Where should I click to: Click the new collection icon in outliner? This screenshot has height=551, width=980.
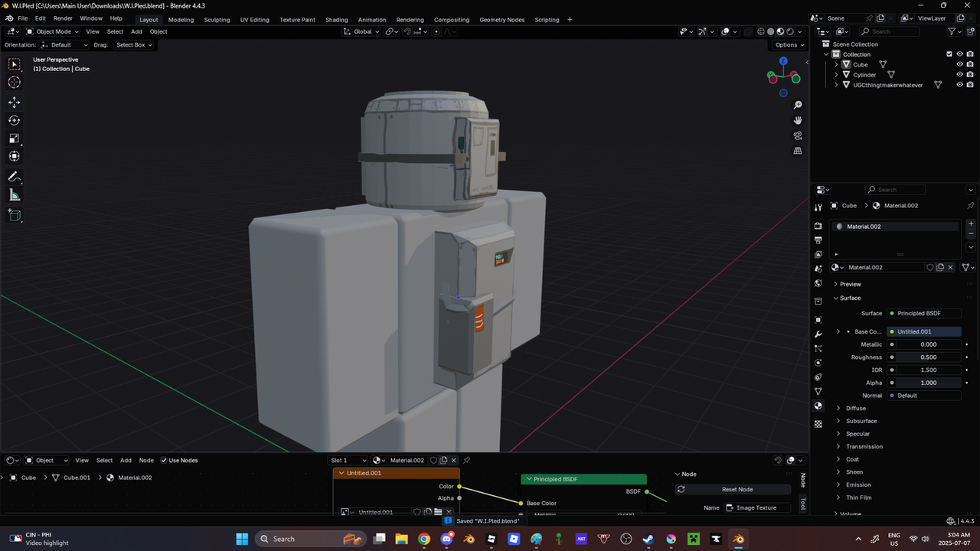(x=970, y=31)
